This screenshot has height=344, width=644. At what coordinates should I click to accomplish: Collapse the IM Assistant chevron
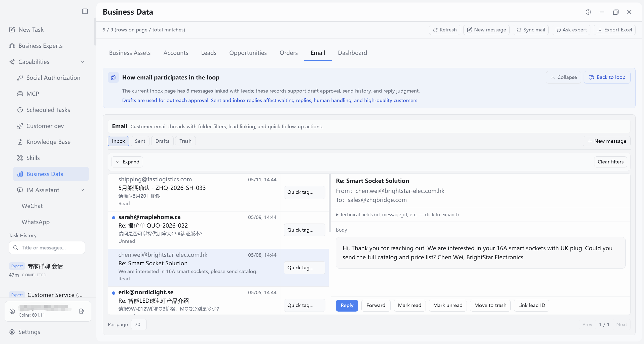[82, 190]
